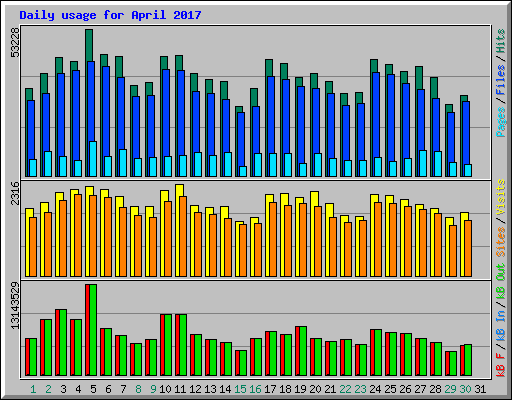
Task: Click the visits axis value 2316
Action: [x=15, y=193]
